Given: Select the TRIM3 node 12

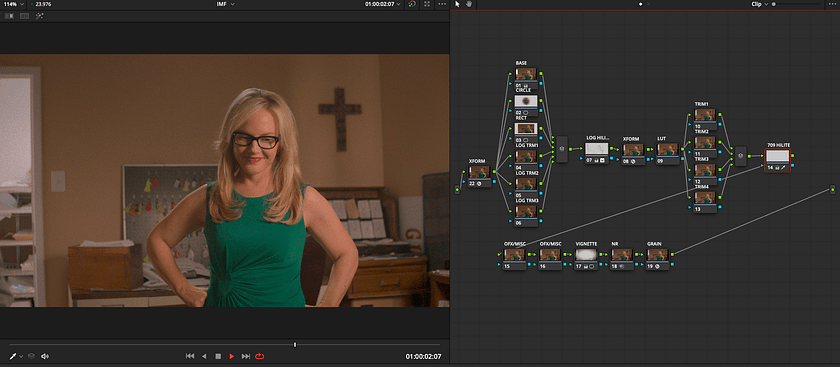Looking at the screenshot, I should tap(705, 174).
